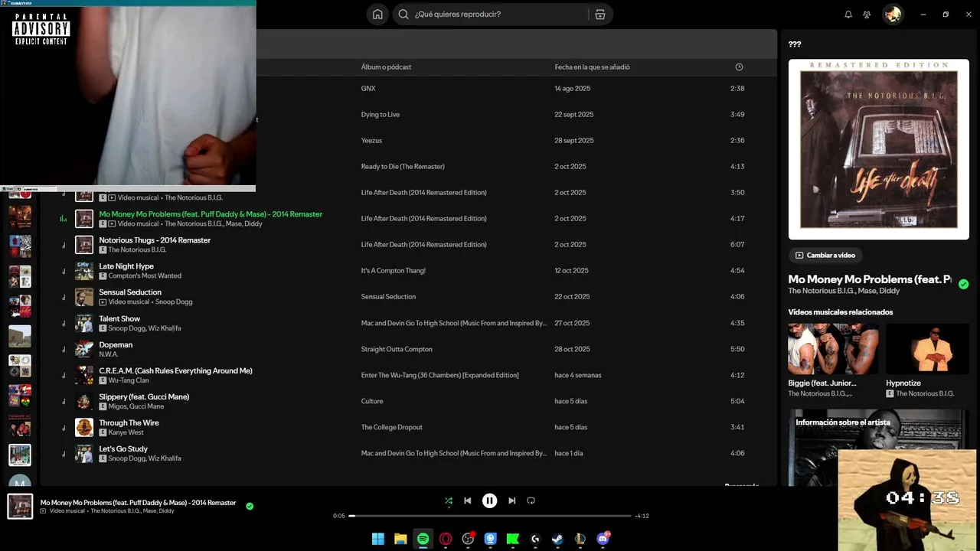Play 'Late Night Hype' track
Viewport: 980px width, 551px height.
(x=126, y=266)
